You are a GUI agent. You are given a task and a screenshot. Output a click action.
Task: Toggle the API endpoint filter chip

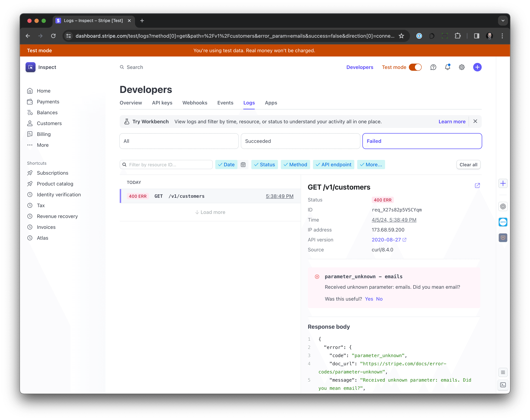coord(334,165)
